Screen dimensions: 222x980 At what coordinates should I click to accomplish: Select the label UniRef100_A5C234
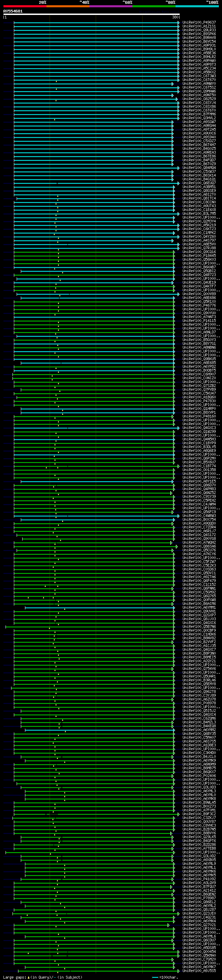click(x=199, y=68)
